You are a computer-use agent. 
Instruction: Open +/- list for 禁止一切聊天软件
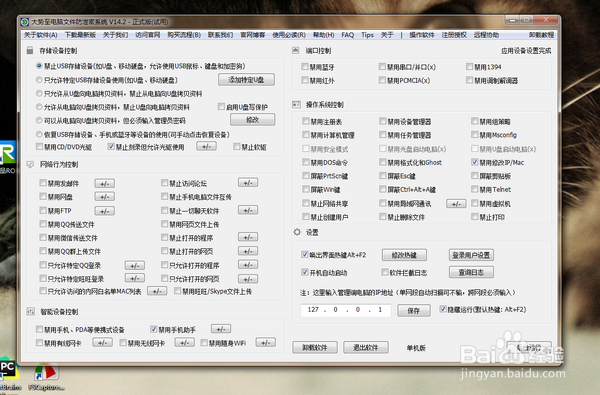[248, 210]
